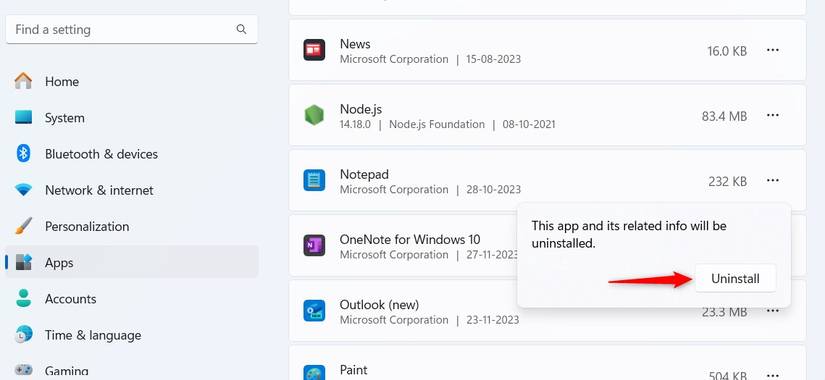Click the Time & language clock icon
The width and height of the screenshot is (825, 380).
click(x=23, y=335)
